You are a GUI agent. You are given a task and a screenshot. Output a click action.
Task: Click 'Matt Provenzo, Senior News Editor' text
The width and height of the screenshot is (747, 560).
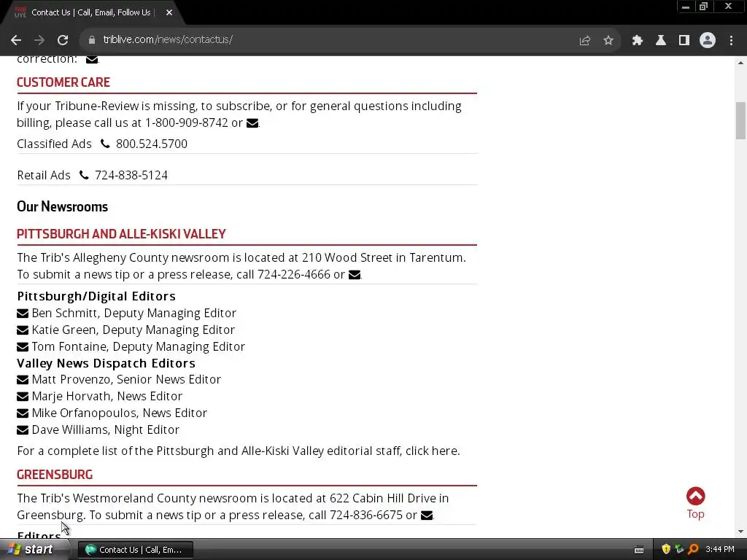(x=126, y=379)
